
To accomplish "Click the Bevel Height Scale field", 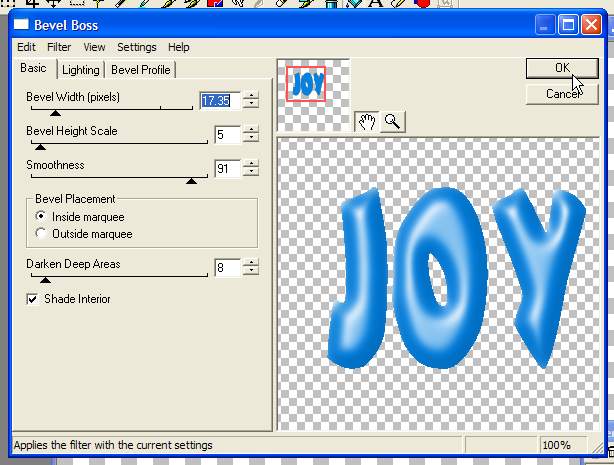I will click(x=227, y=135).
